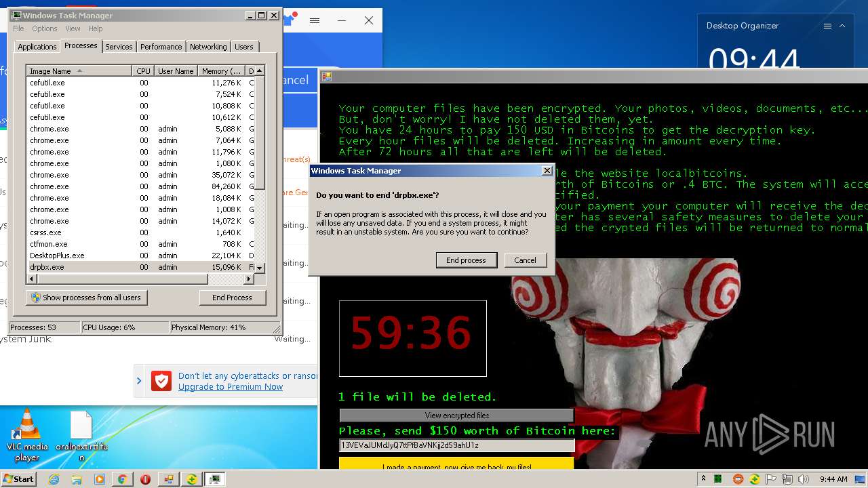
Task: Click the process list scroll-down arrow
Action: point(259,268)
